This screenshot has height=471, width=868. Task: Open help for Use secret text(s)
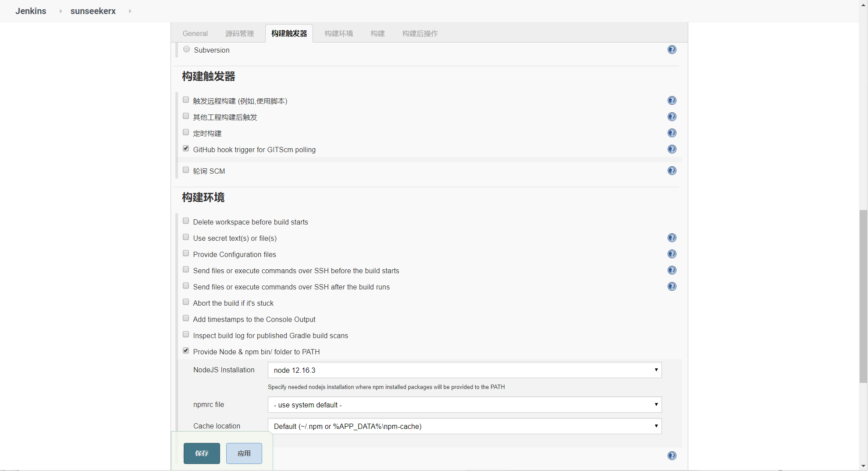pos(672,238)
